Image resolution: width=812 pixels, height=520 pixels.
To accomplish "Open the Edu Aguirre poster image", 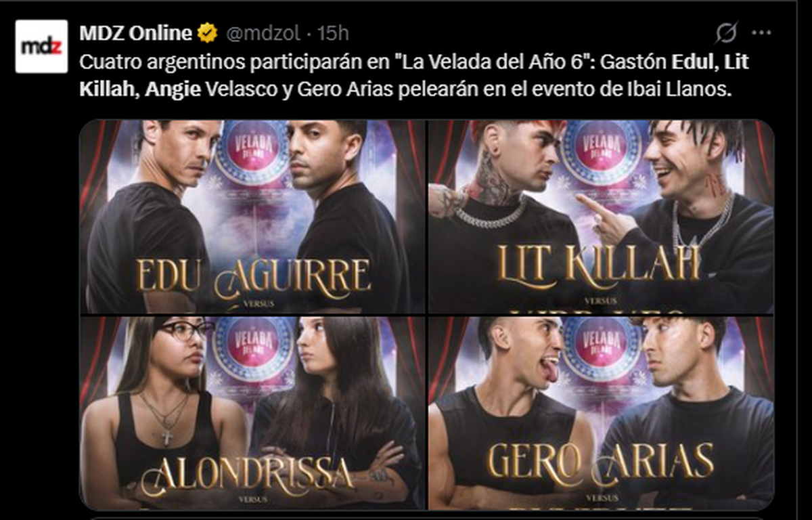I will (x=252, y=217).
